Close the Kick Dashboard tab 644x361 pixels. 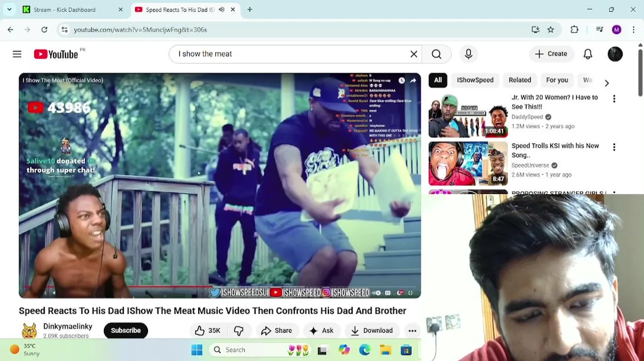pos(120,10)
